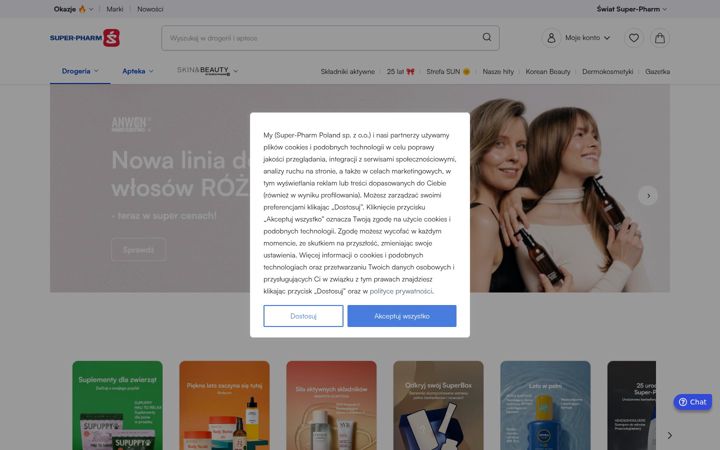Open the Strefa SUN section
Screen dimensions: 720x450
click(448, 72)
